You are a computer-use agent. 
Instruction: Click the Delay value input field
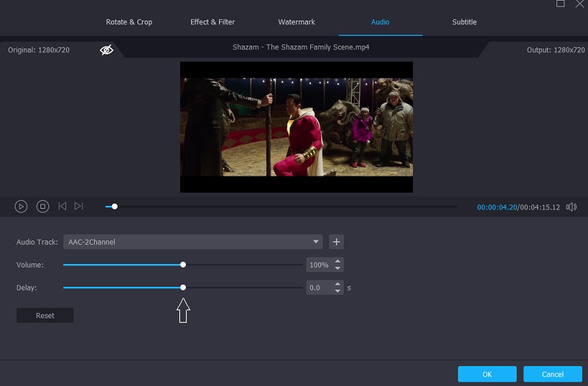pyautogui.click(x=318, y=287)
